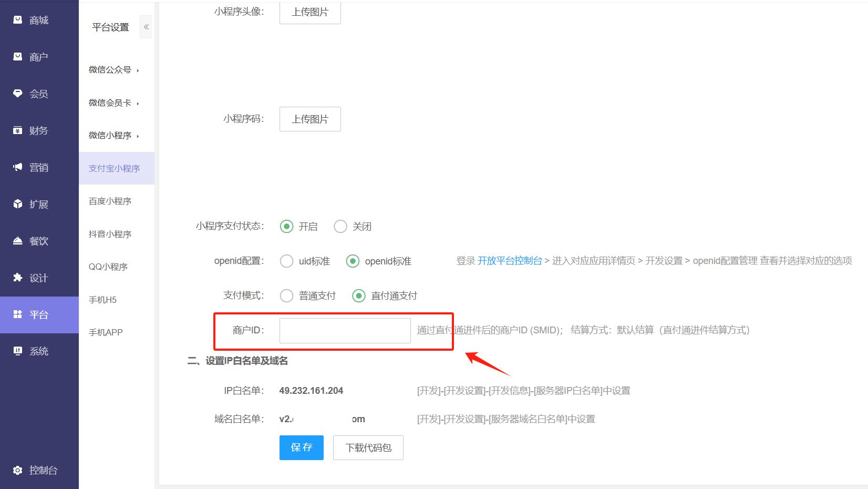Screen dimensions: 868x489
Task: Open 财务 finance icon in sidebar
Action: [18, 130]
